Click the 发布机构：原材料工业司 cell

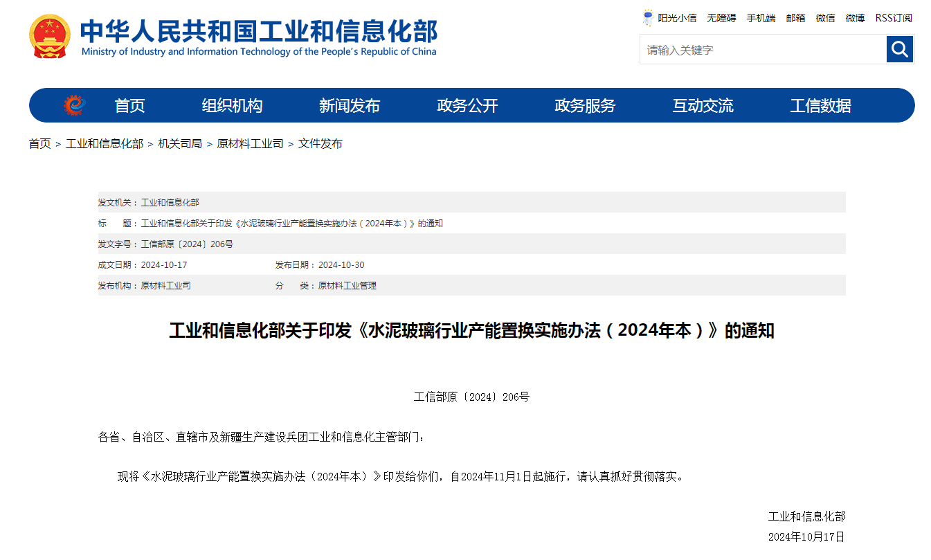(x=145, y=285)
